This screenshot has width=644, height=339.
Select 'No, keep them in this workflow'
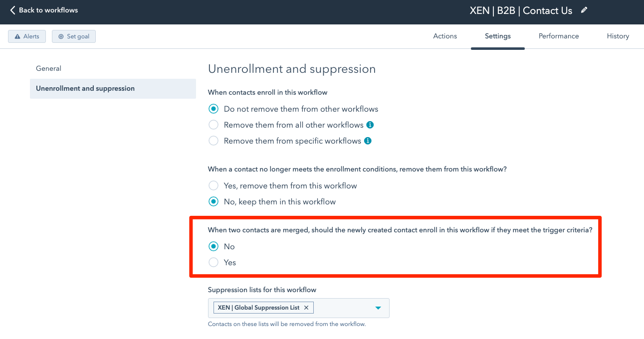tap(214, 201)
